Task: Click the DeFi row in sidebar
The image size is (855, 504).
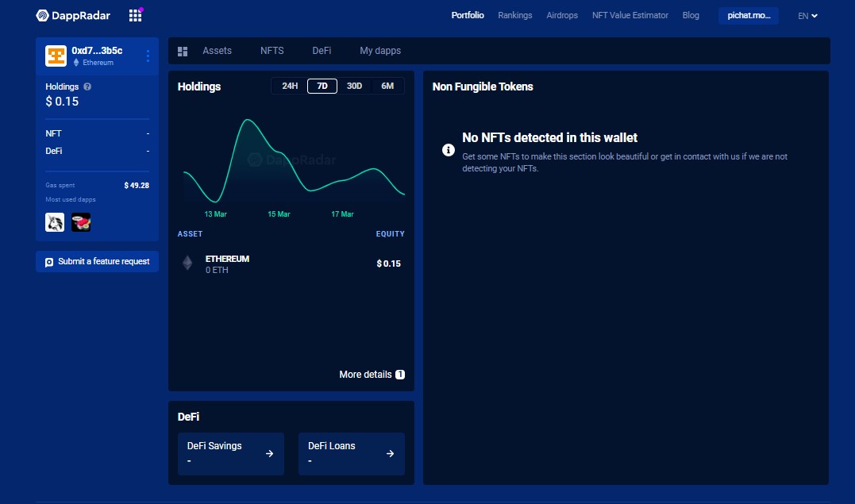Action: (x=97, y=151)
